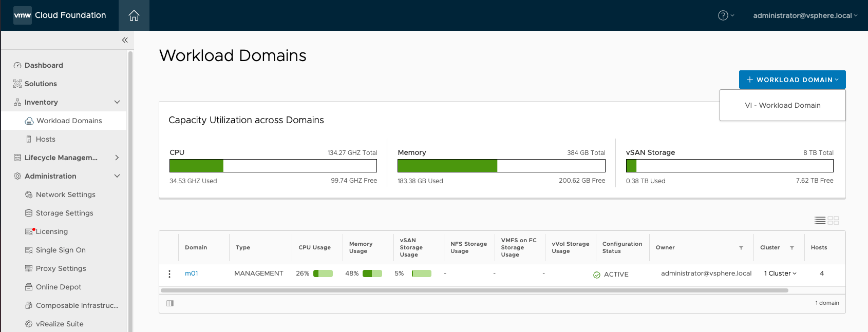Click the MANAGEMENT type cell
This screenshot has width=868, height=332.
click(x=259, y=274)
